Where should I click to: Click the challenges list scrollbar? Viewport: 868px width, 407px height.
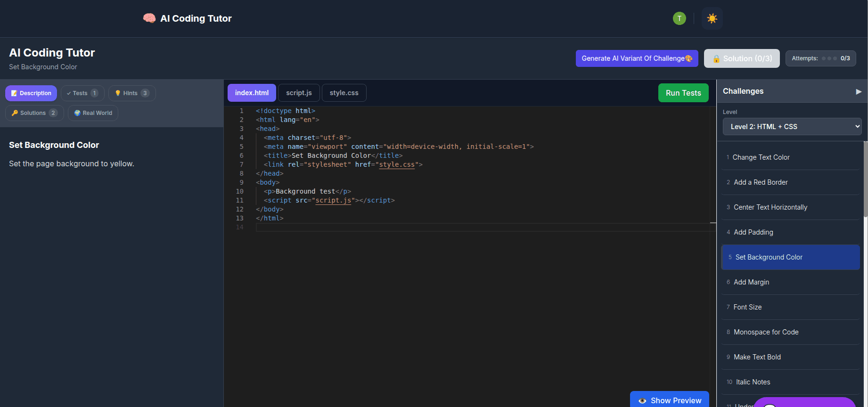point(865,179)
